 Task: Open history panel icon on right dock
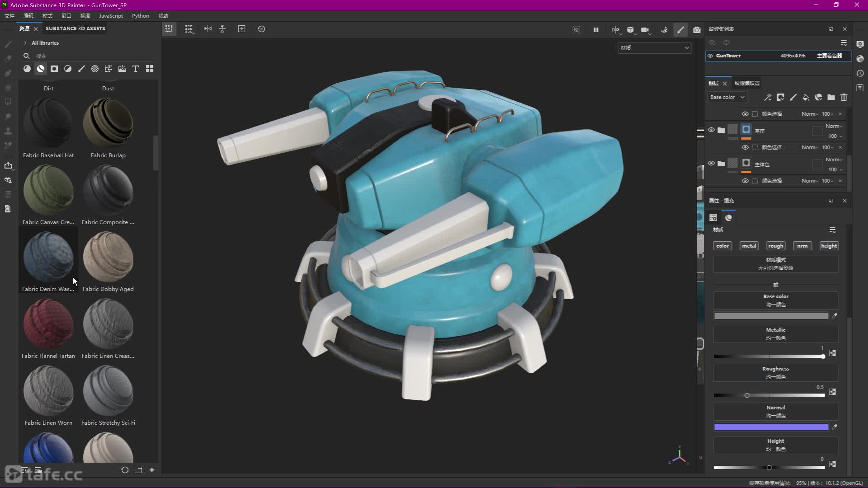tap(860, 73)
